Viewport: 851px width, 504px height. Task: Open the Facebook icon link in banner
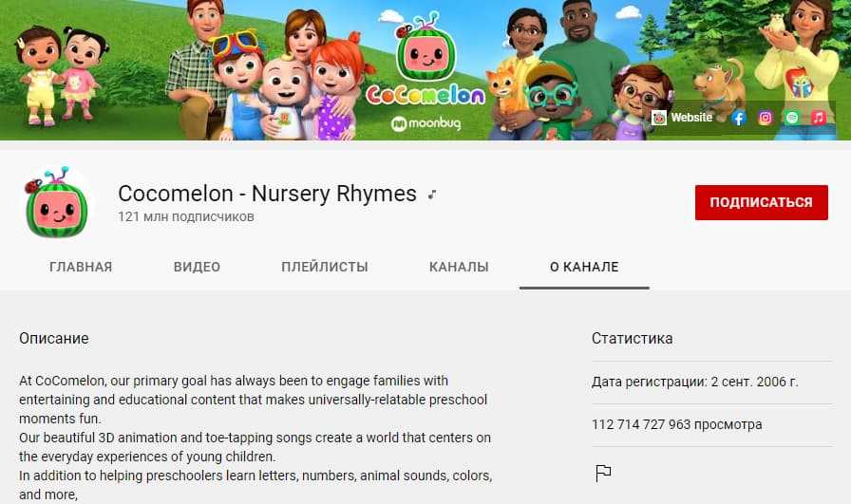[739, 118]
